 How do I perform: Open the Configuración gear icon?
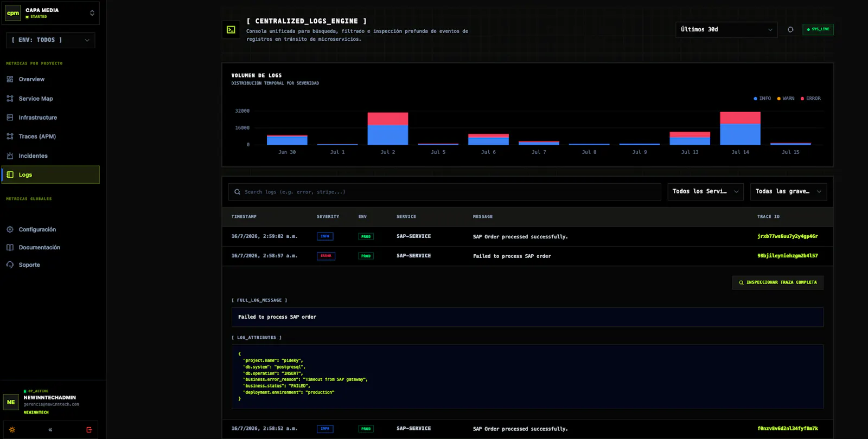coord(10,230)
